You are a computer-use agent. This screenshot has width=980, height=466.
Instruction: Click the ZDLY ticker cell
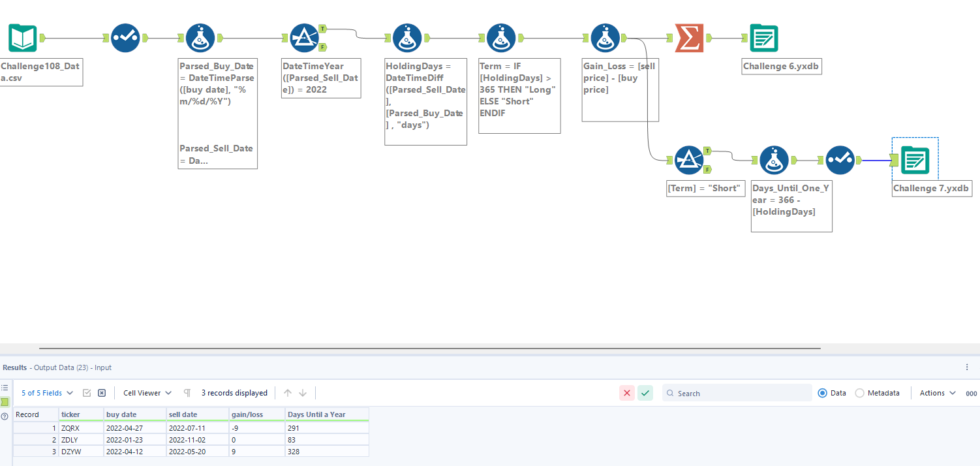coord(81,440)
